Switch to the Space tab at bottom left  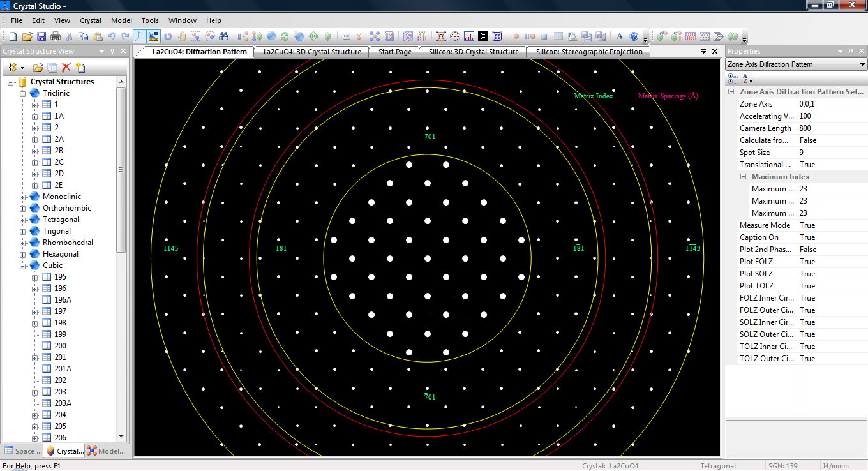coord(23,451)
